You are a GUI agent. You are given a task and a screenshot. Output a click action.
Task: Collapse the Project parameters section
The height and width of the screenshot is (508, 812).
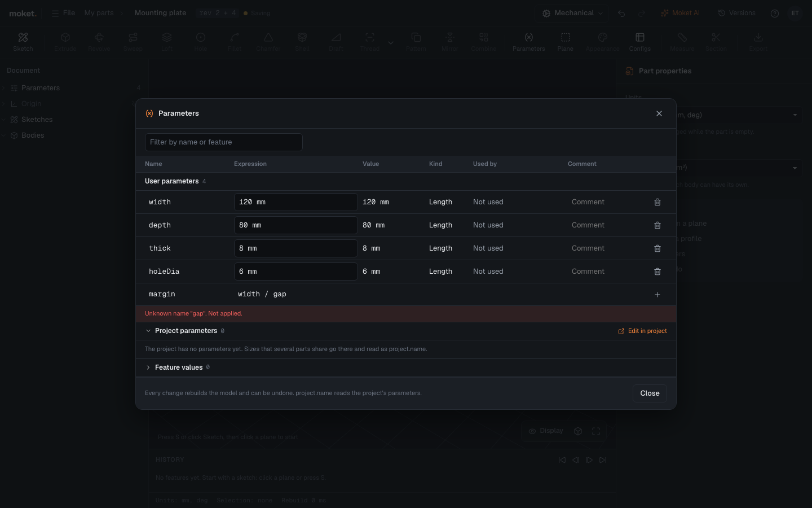(x=148, y=331)
